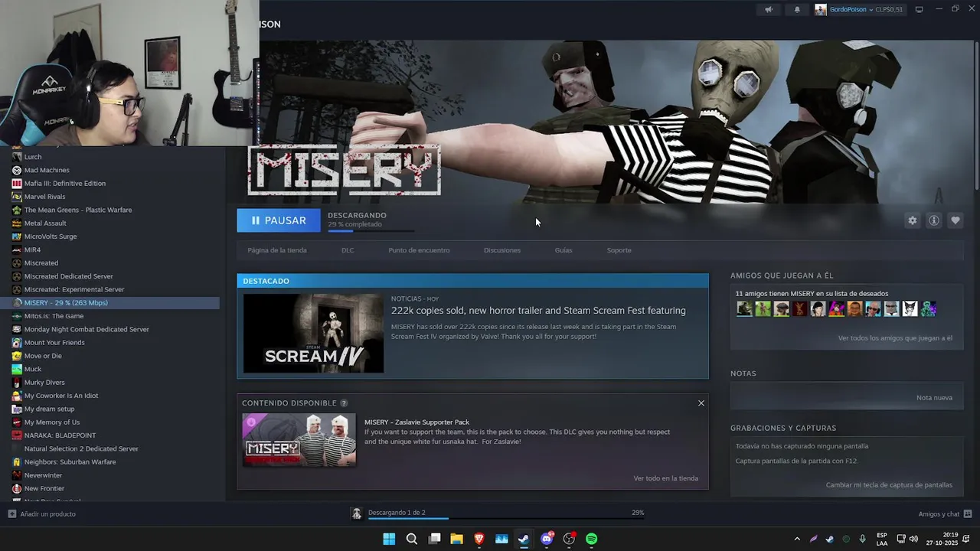Screen dimensions: 980x551
Task: Open the Guías tab
Action: 563,250
